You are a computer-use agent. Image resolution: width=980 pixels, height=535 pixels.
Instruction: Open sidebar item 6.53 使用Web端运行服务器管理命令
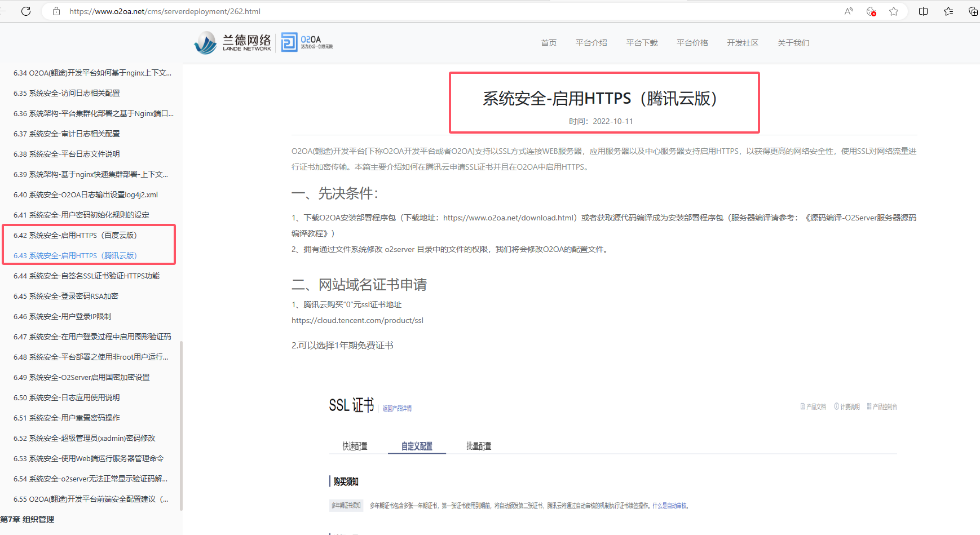[x=89, y=458]
